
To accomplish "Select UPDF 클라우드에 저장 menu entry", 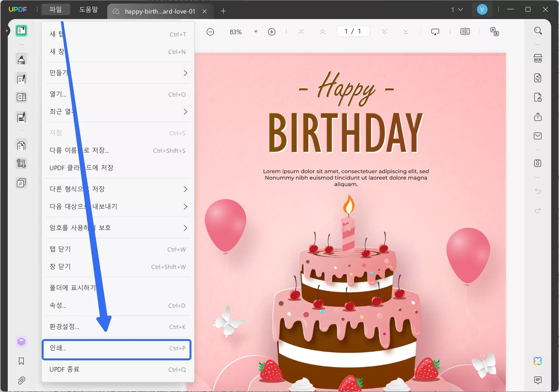I will tap(118, 168).
